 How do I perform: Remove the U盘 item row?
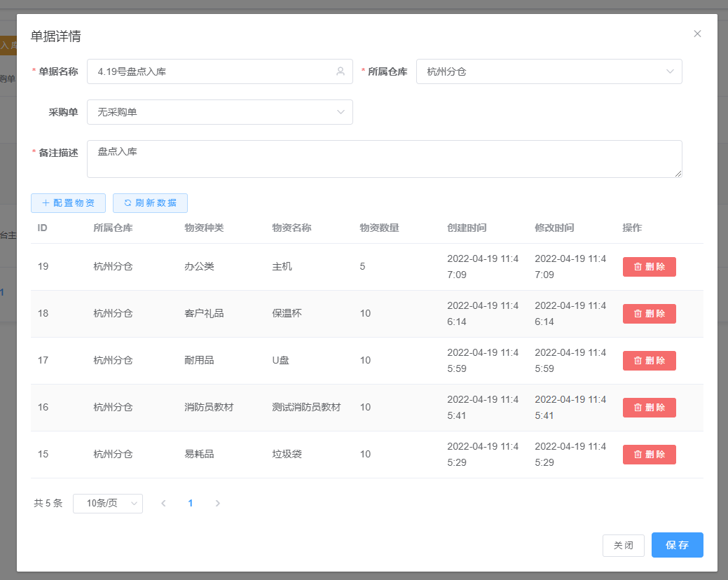[649, 361]
